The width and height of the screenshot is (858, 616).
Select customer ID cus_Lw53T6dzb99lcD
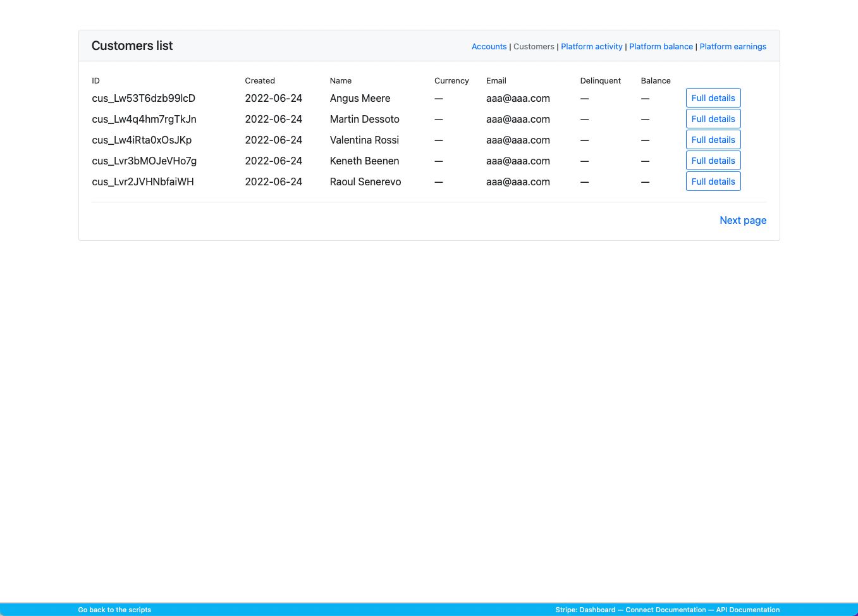(144, 98)
